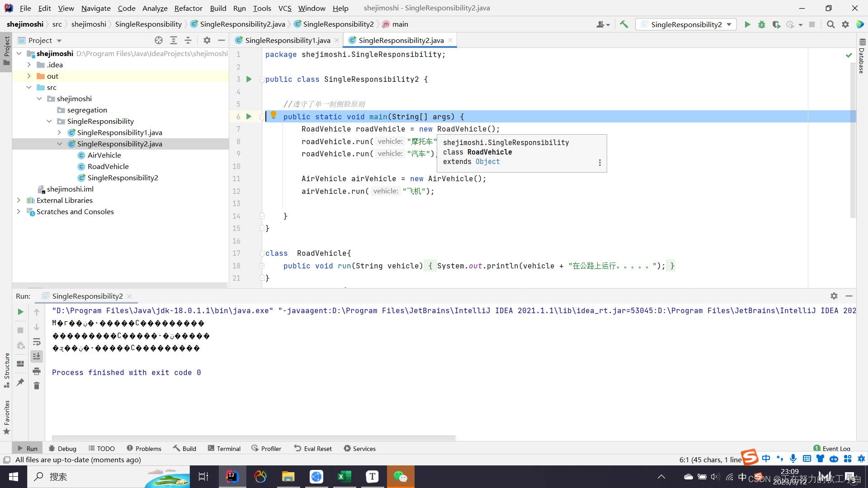
Task: Rerun the application from the Run panel
Action: click(20, 312)
